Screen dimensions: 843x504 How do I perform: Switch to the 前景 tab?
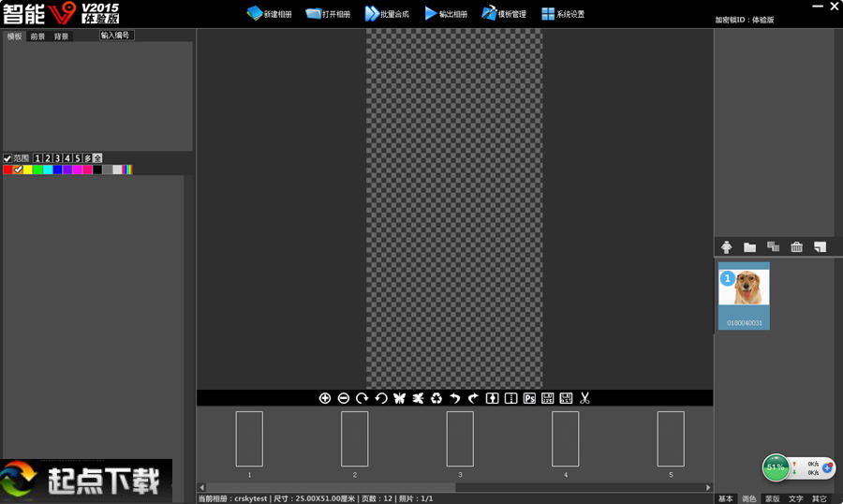(37, 37)
